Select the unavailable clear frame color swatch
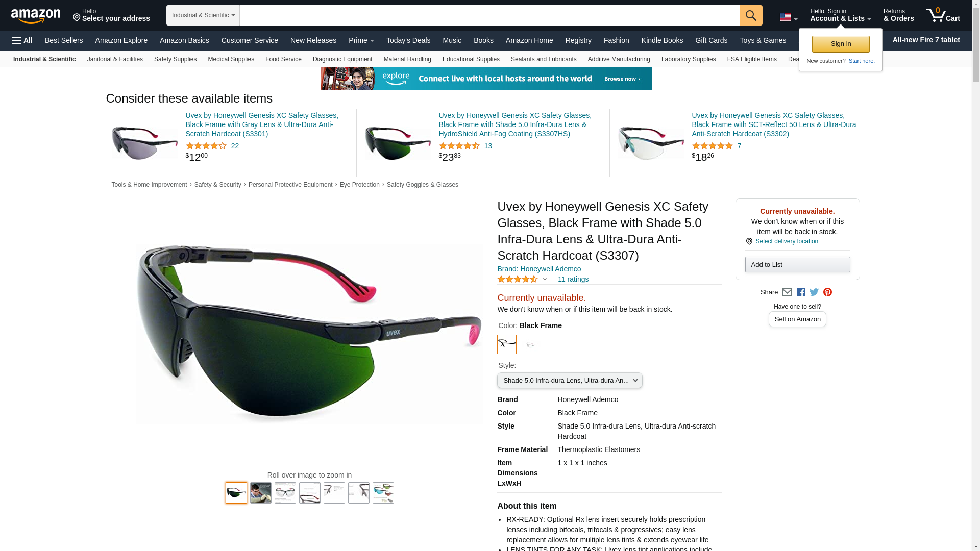 [x=531, y=344]
